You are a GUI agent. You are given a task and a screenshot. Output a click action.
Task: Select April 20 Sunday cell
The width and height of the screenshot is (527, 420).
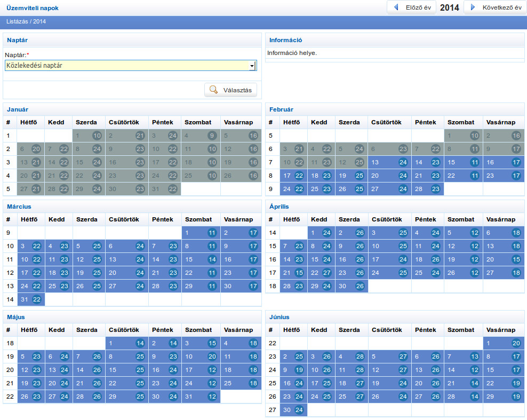[504, 259]
